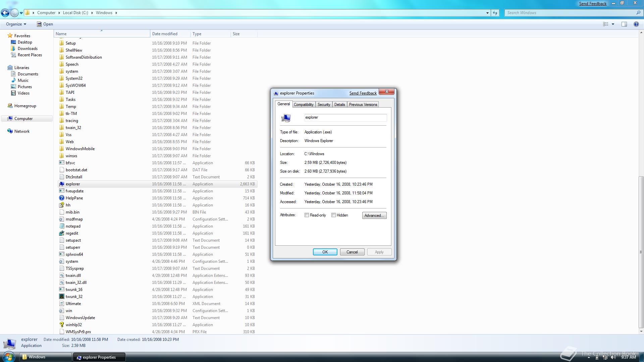Screen dimensions: 644x362
Task: Select Network in navigation pane
Action: 22,131
